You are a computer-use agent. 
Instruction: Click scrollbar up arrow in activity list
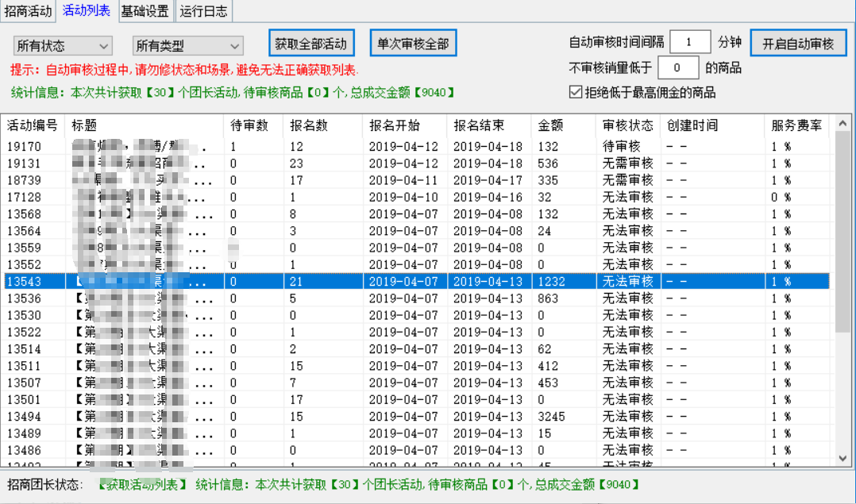843,123
